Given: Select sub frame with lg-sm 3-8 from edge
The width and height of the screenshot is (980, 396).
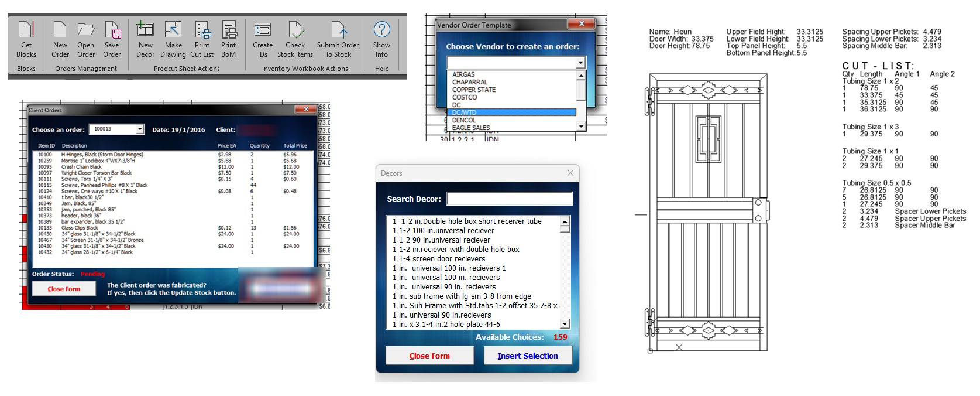Looking at the screenshot, I should tap(473, 296).
